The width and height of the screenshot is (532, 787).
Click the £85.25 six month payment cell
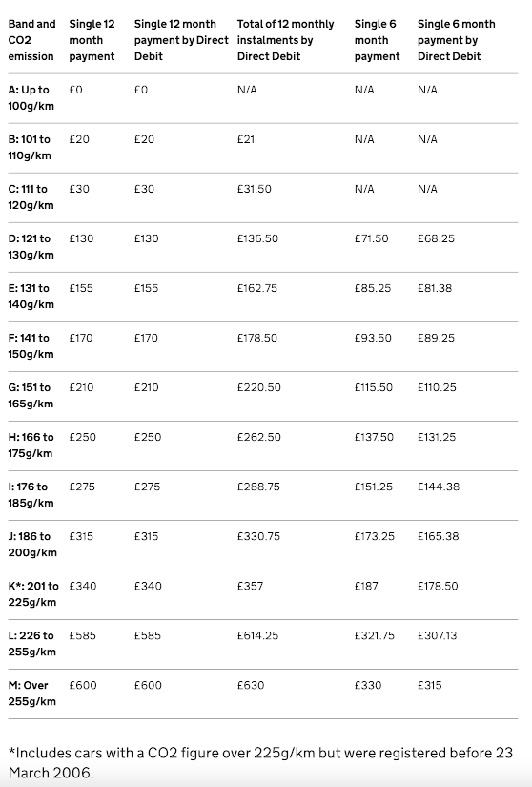[x=373, y=289]
